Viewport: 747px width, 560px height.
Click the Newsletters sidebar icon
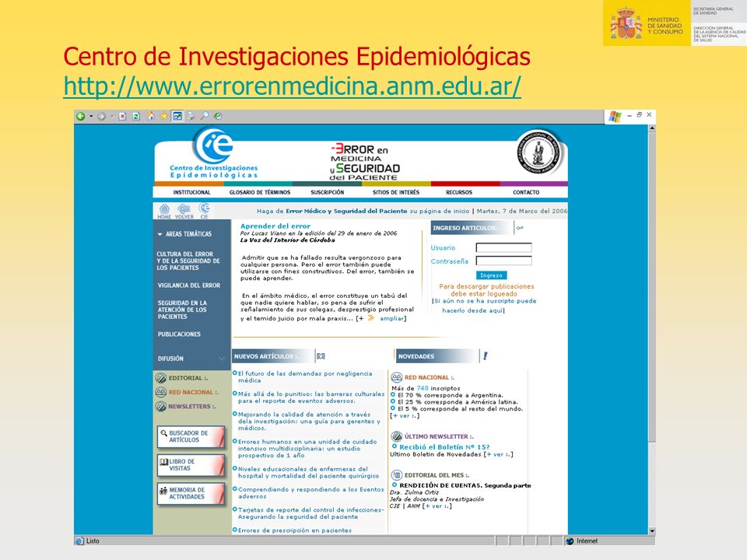(x=161, y=407)
